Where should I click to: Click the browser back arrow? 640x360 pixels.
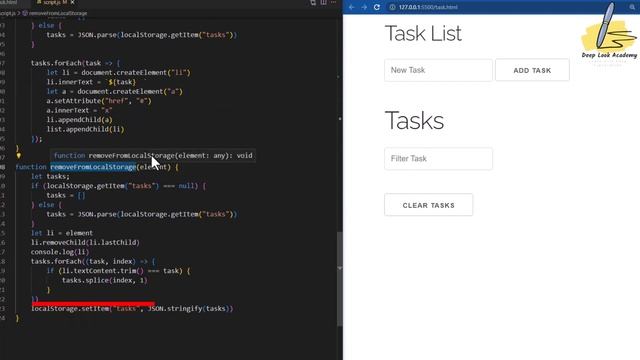click(x=351, y=7)
